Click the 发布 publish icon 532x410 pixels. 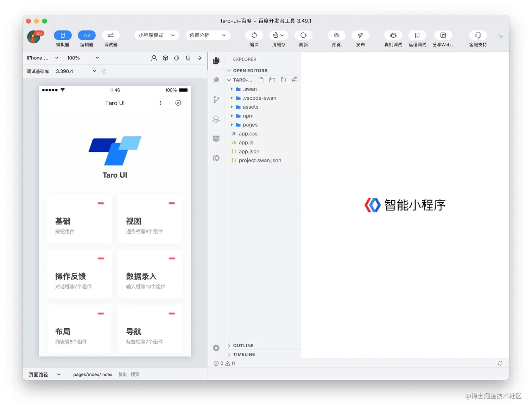tap(360, 35)
